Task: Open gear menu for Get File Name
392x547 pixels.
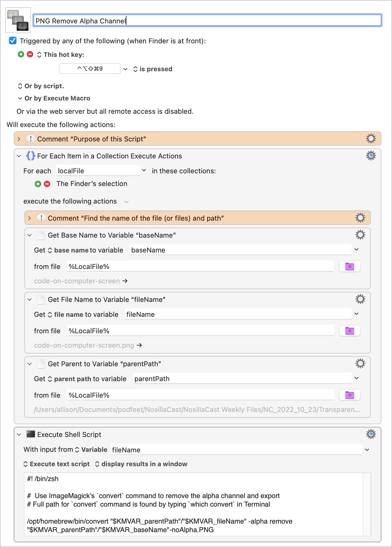Action: 360,299
